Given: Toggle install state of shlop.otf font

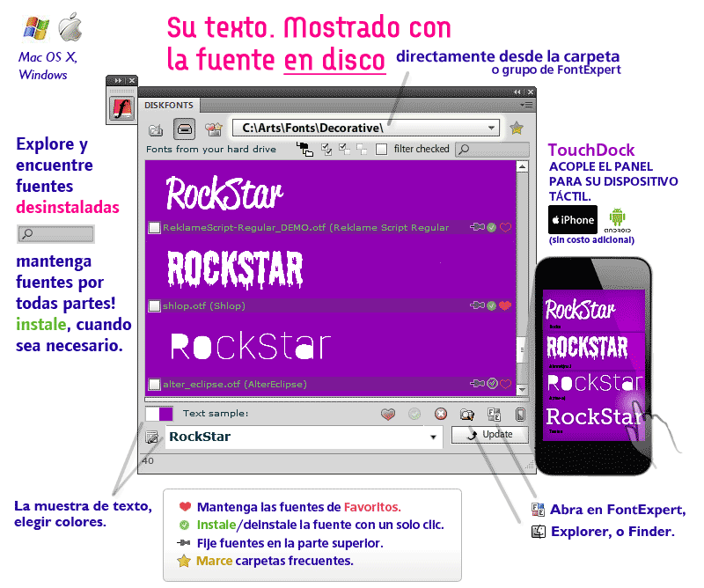Looking at the screenshot, I should coord(492,306).
